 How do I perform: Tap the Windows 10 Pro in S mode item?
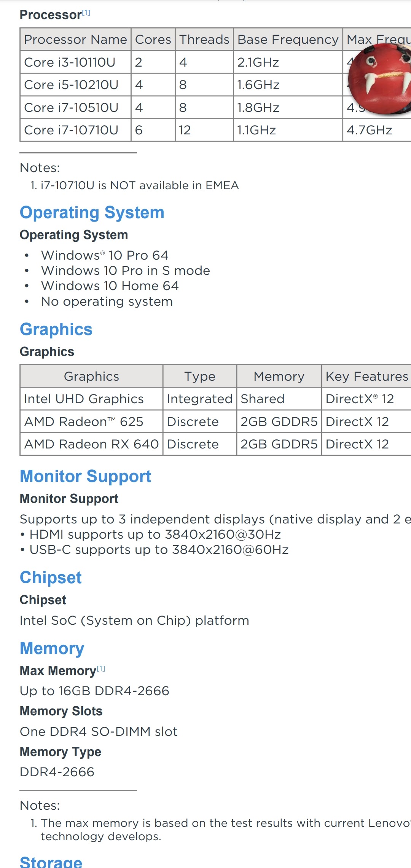126,271
